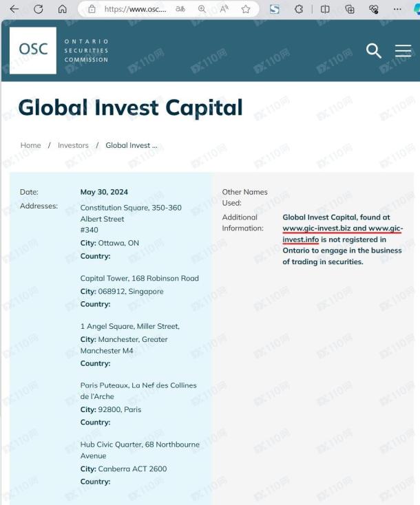
Task: Click the browser back arrow
Action: tap(14, 9)
